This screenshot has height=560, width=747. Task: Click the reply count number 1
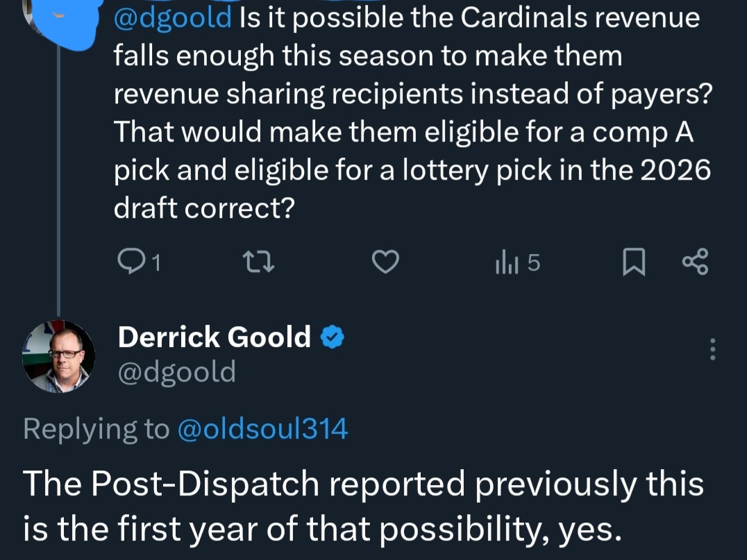156,263
